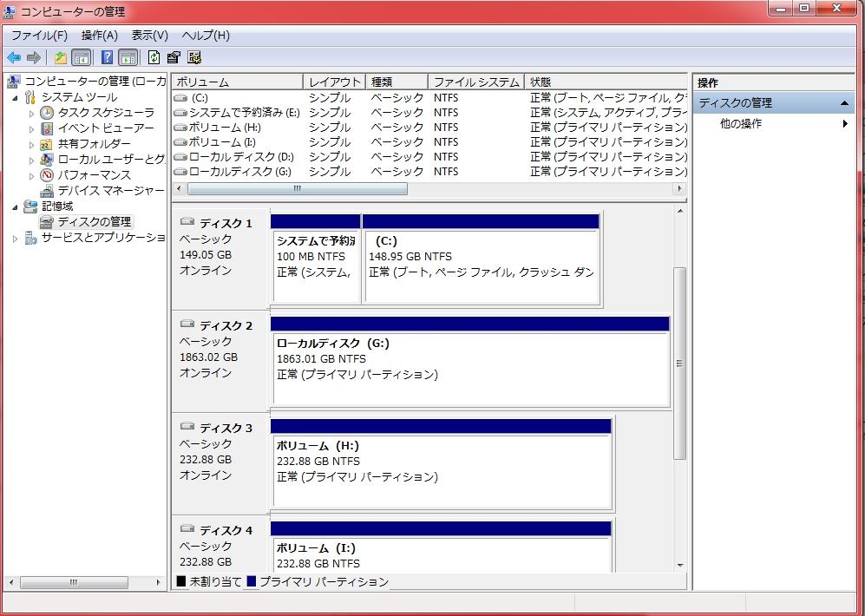Select the サービスとアプリケーション icon
This screenshot has width=865, height=616.
pos(30,238)
